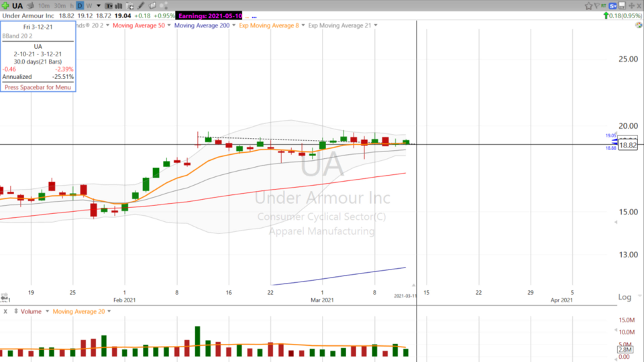Click the UA ticker symbol box
This screenshot has width=644, height=362.
click(x=17, y=6)
